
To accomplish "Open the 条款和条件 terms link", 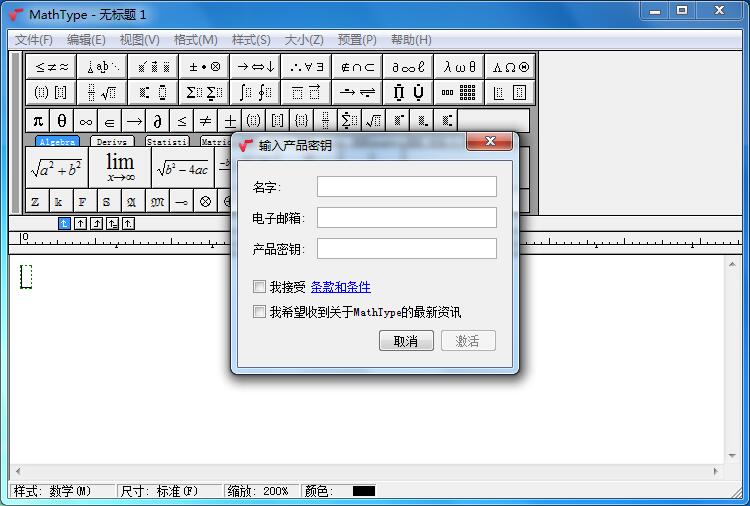I will 341,287.
